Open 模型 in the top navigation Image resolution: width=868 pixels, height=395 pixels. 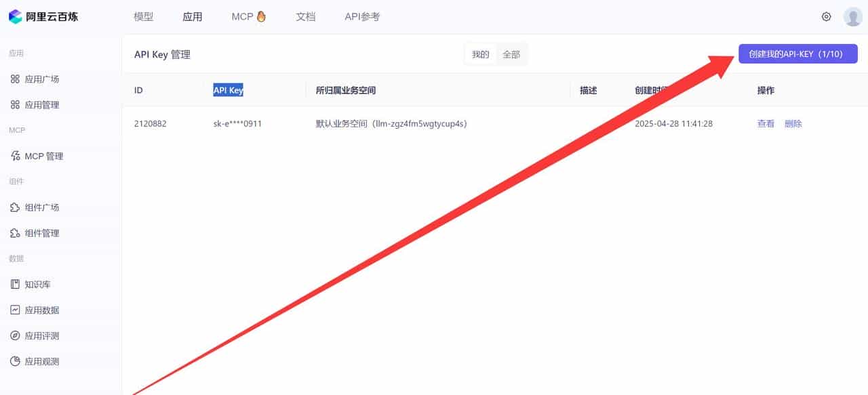coord(143,16)
